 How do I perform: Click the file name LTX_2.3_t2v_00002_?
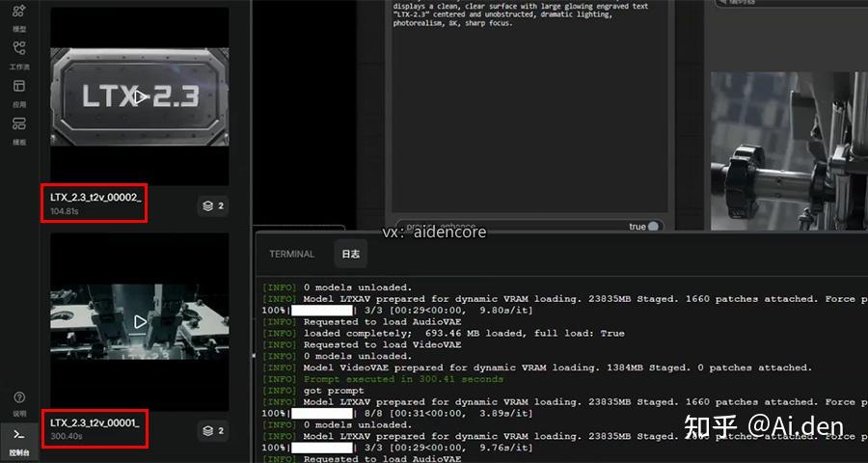95,197
